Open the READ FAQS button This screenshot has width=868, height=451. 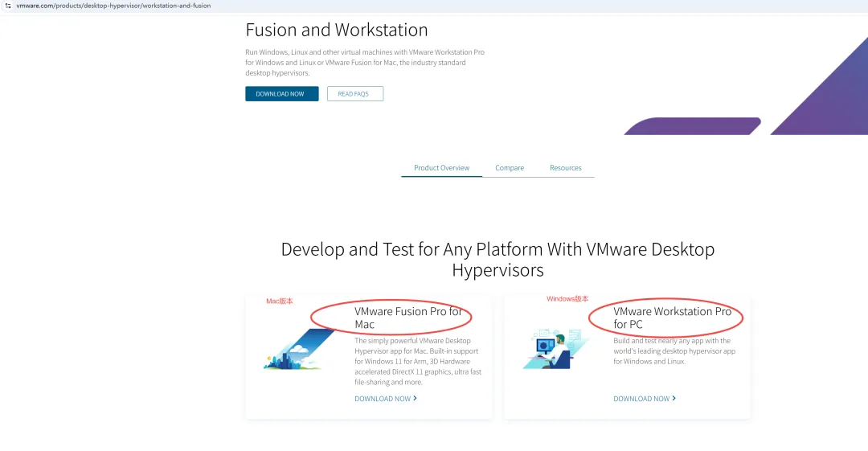coord(355,93)
